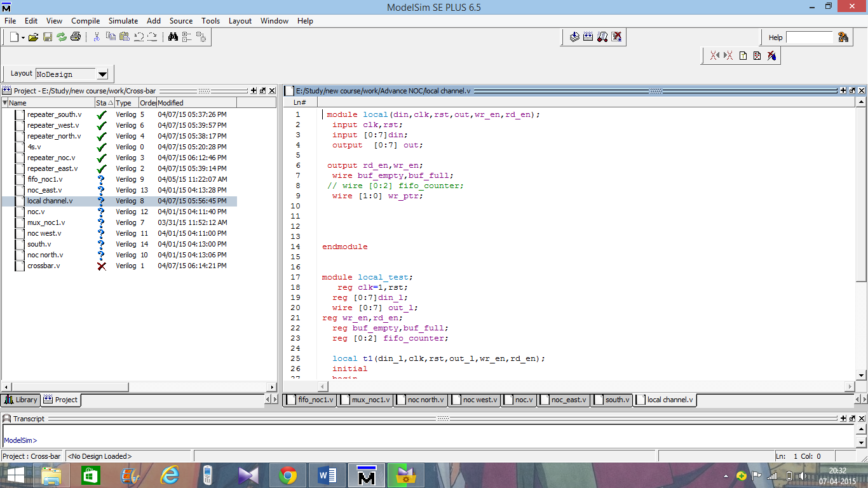Click the next bookmark red X icon
The height and width of the screenshot is (488, 868).
[728, 55]
